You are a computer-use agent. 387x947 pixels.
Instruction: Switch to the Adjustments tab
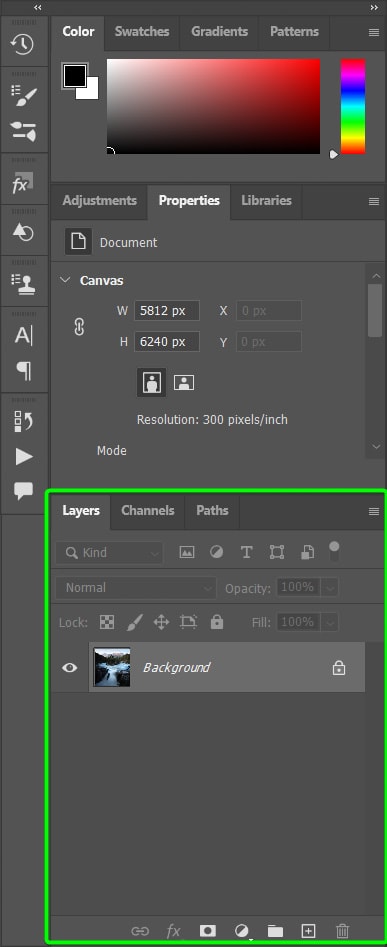(100, 201)
